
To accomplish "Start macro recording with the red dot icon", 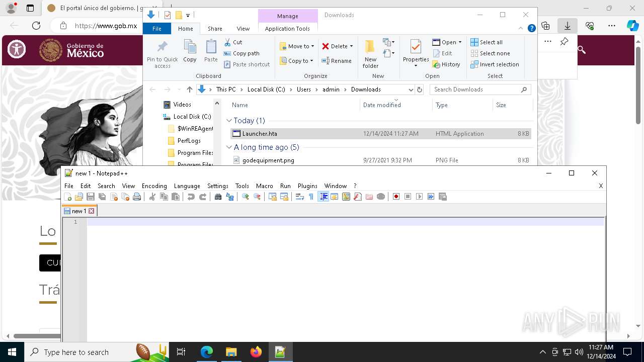I will point(396,197).
